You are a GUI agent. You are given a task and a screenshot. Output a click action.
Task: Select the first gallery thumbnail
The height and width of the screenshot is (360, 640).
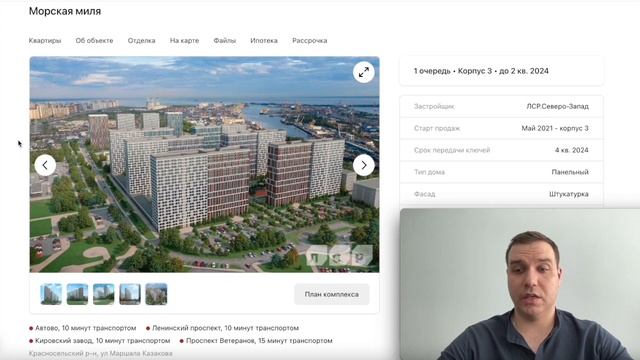(51, 294)
